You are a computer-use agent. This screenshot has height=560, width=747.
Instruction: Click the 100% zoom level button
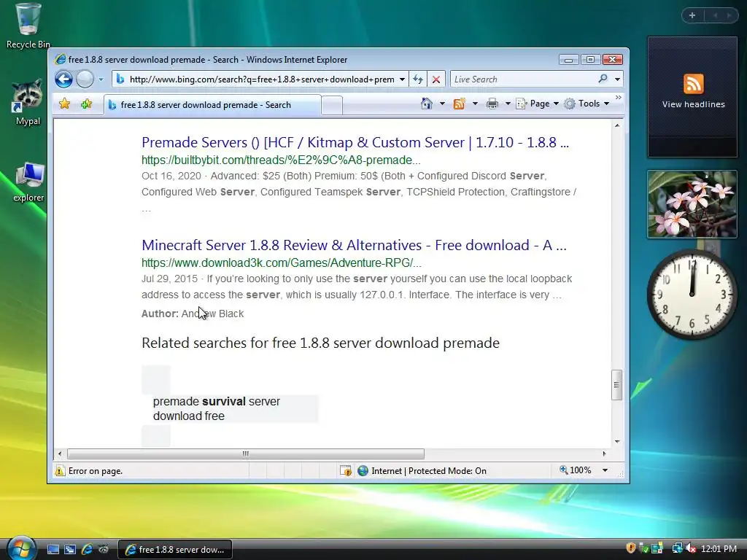[576, 470]
